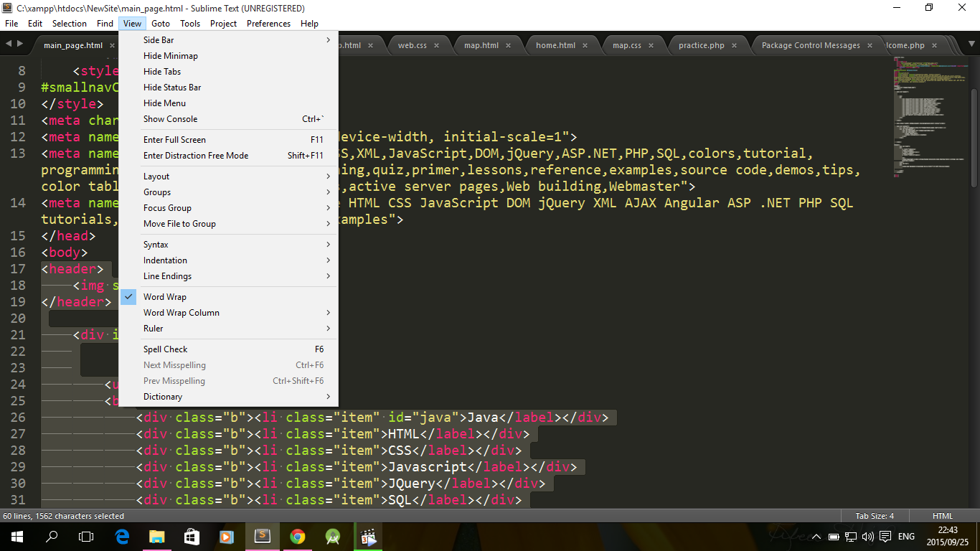Open Windows Store taskbar icon
The width and height of the screenshot is (980, 551).
[x=192, y=536]
